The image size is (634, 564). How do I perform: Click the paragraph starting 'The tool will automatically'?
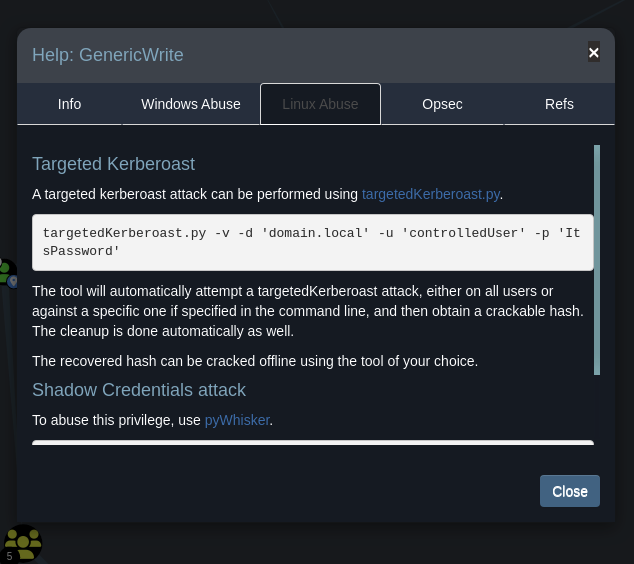307,311
